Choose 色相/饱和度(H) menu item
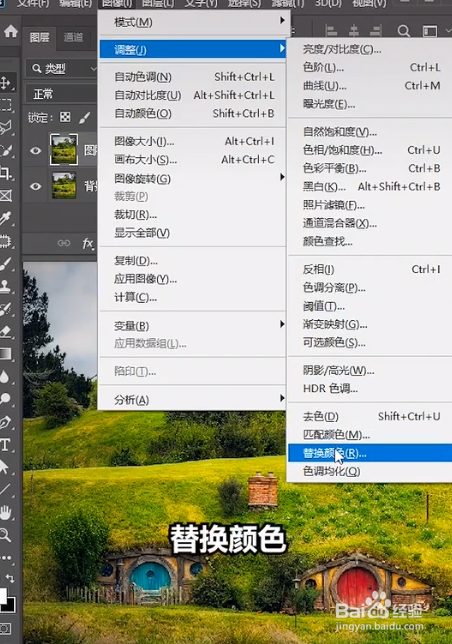 click(x=370, y=150)
